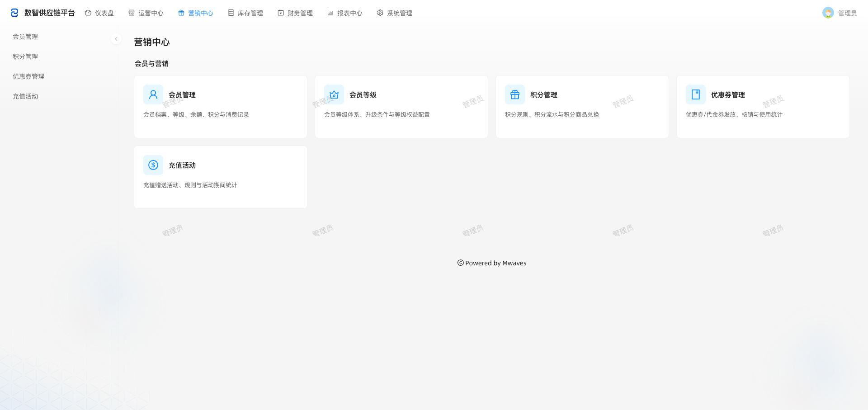Select 充值活动 in the left sidebar
Viewport: 868px width, 410px height.
(25, 96)
